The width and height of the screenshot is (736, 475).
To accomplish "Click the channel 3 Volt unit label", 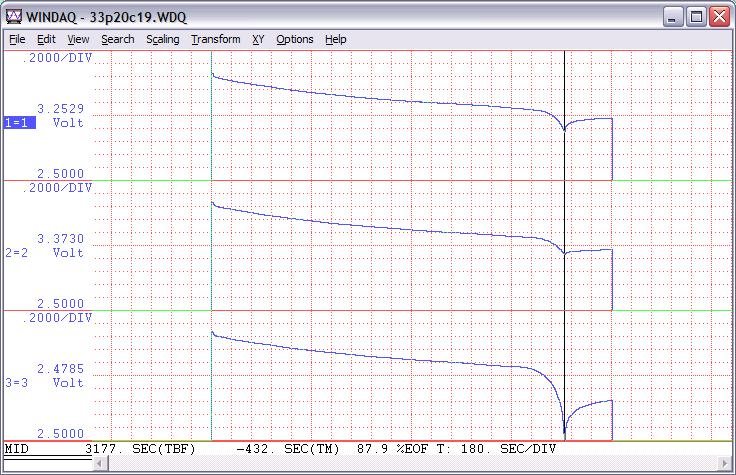I will pos(68,383).
